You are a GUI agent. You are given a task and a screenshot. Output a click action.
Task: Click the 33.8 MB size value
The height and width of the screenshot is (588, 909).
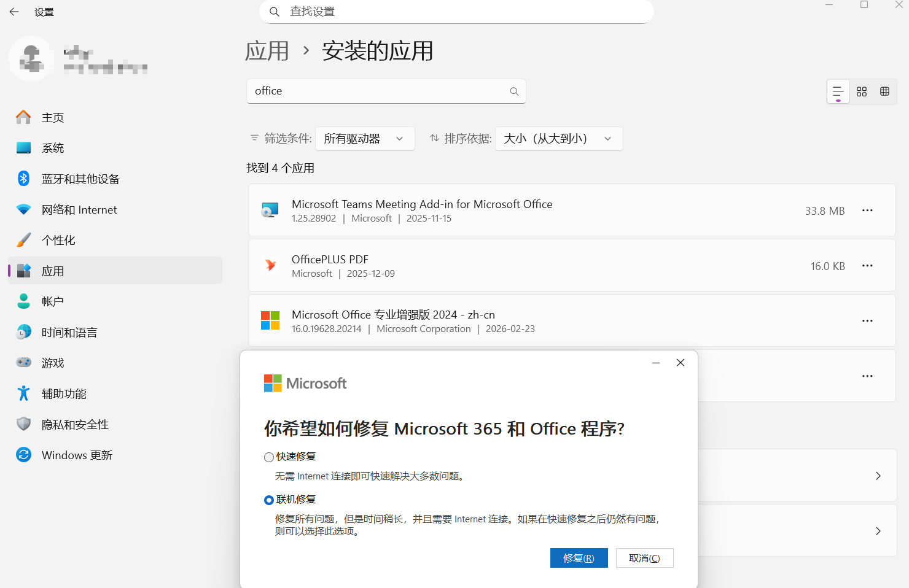(x=825, y=211)
